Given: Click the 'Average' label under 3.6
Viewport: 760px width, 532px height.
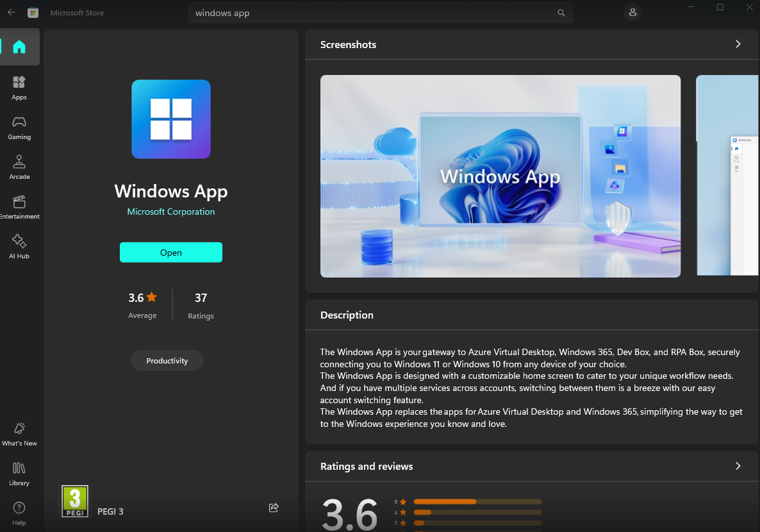Looking at the screenshot, I should [142, 315].
